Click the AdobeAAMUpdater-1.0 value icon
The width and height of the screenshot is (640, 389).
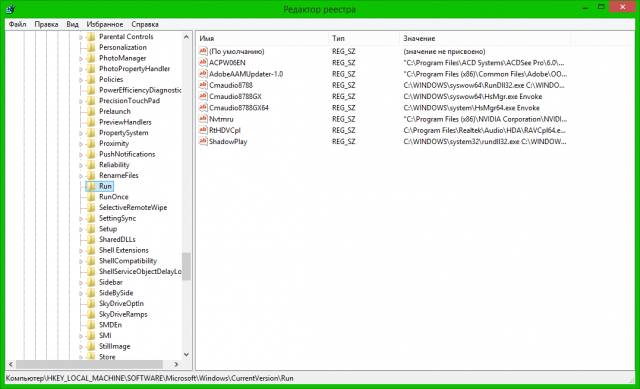click(203, 74)
